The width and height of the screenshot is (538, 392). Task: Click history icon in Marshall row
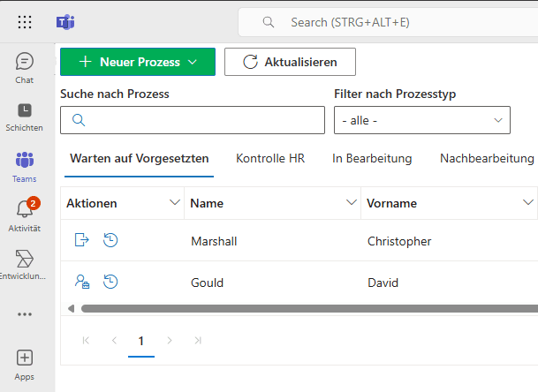(111, 239)
